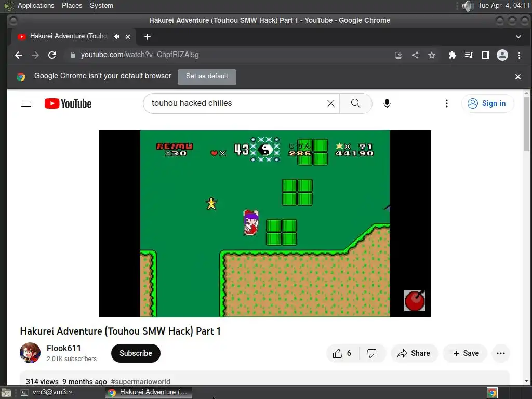532x399 pixels.
Task: Dismiss the default browser notification bar
Action: point(518,77)
